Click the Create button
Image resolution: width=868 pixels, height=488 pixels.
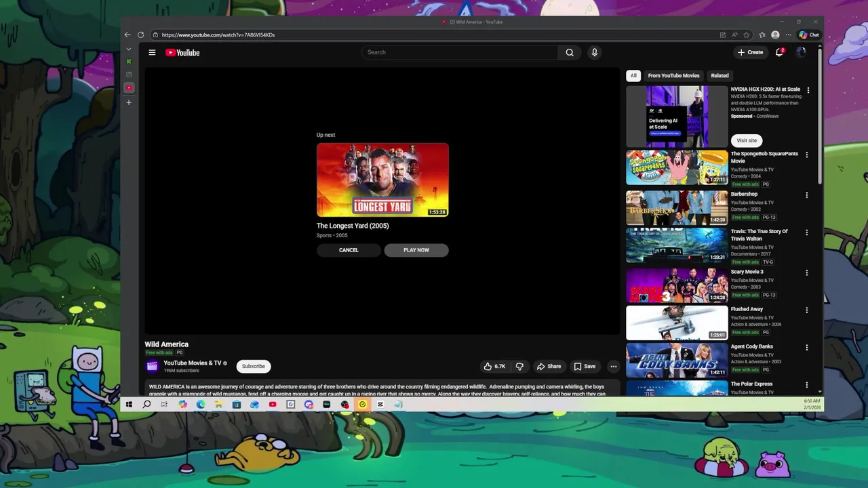[x=751, y=52]
